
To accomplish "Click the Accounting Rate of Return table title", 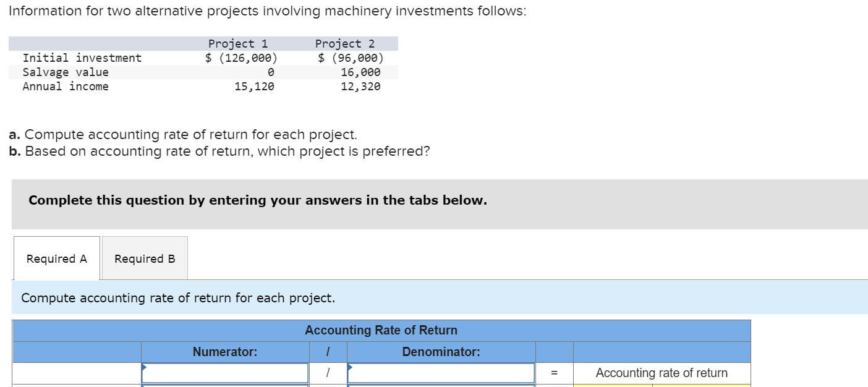I will (x=381, y=330).
